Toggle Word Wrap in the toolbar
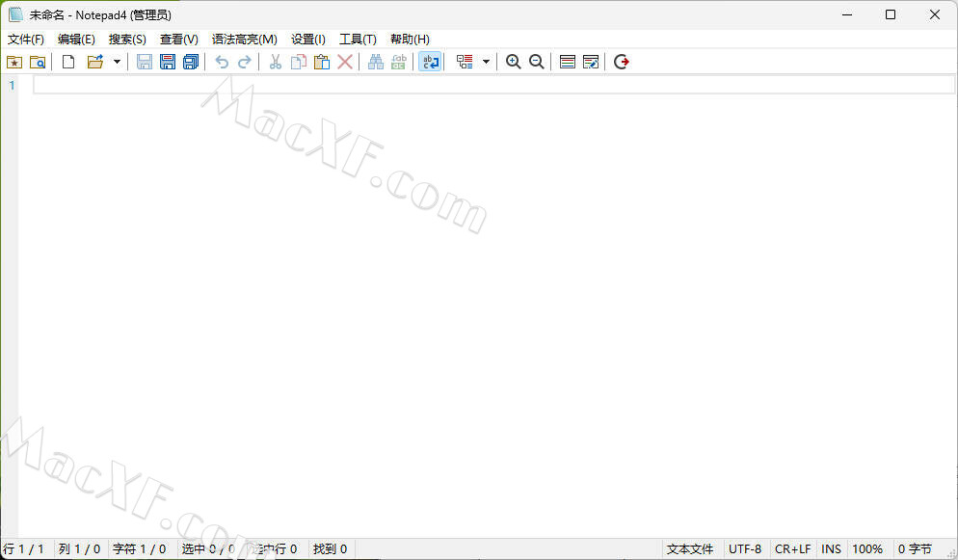The width and height of the screenshot is (958, 560). click(x=430, y=62)
